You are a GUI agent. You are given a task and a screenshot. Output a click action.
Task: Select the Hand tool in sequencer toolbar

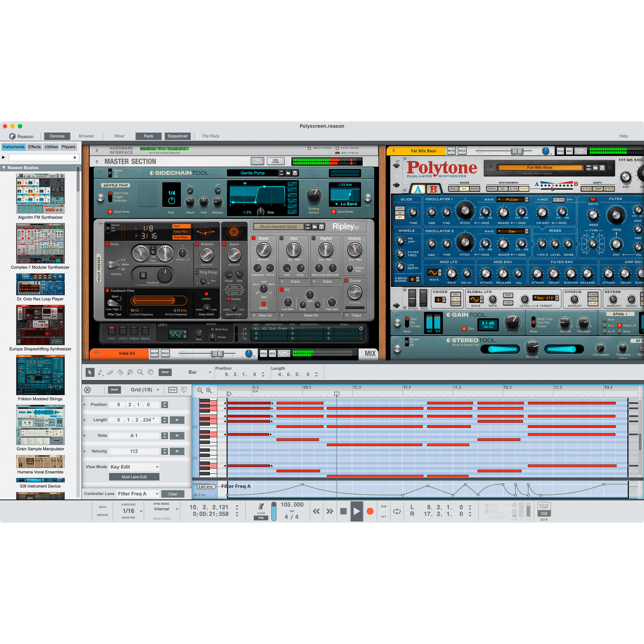click(150, 372)
